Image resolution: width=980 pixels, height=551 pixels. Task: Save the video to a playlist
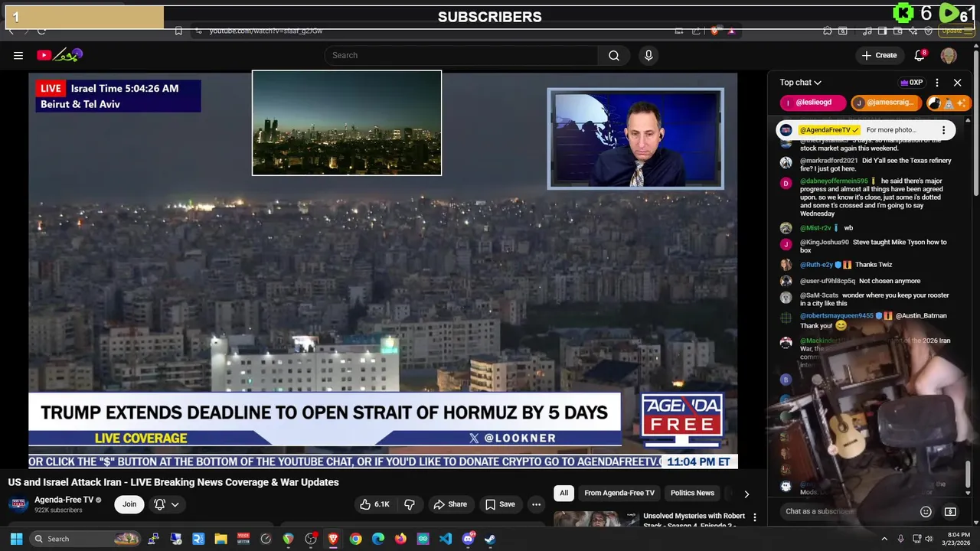tap(500, 504)
